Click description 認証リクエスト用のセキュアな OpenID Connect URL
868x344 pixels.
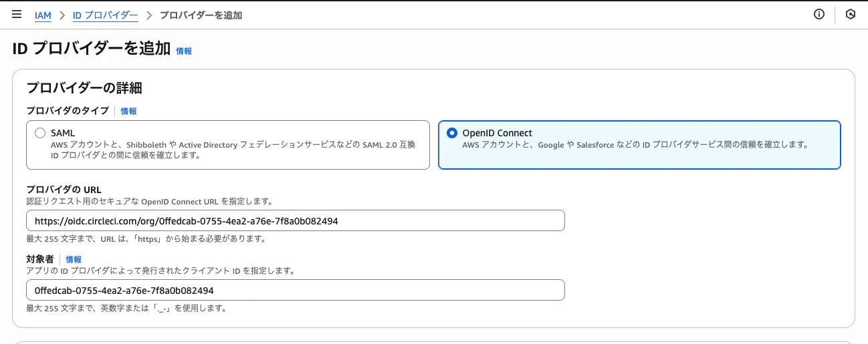click(x=149, y=201)
